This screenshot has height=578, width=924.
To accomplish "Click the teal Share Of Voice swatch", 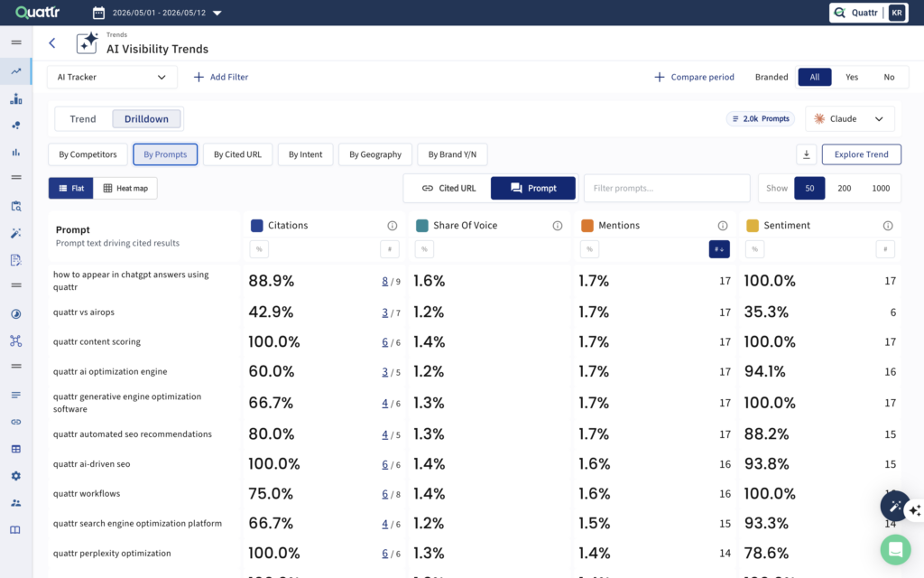I will [422, 225].
